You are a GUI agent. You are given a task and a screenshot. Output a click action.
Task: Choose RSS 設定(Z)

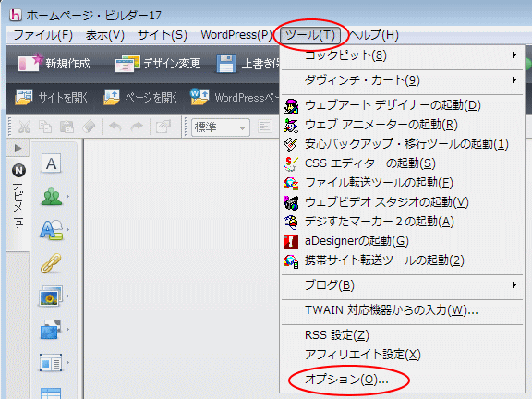click(x=402, y=335)
